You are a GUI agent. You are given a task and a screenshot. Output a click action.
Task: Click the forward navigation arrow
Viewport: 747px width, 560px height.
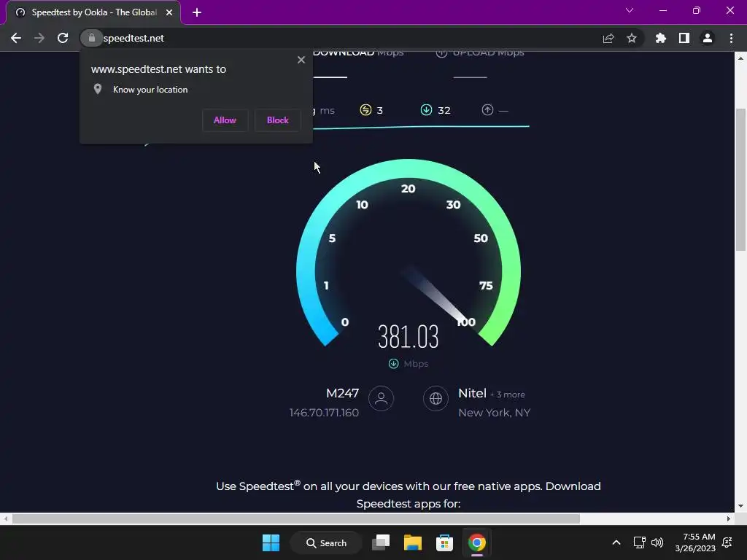[39, 38]
